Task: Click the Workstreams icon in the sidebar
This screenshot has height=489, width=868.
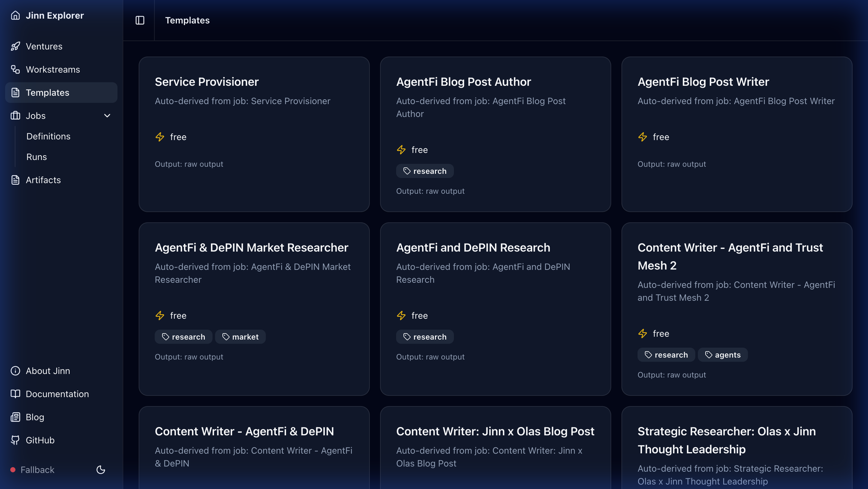Action: coord(16,69)
